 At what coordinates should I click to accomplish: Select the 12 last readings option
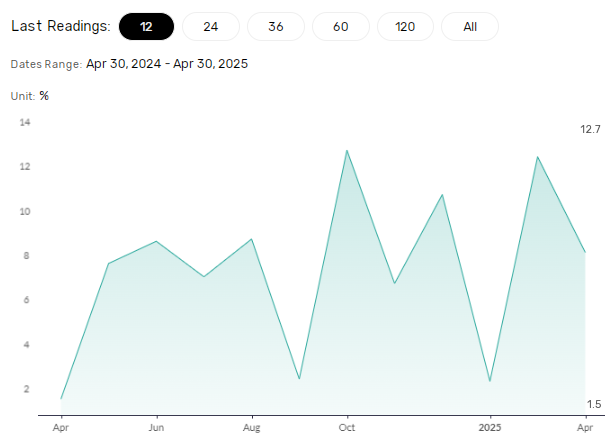(x=146, y=27)
